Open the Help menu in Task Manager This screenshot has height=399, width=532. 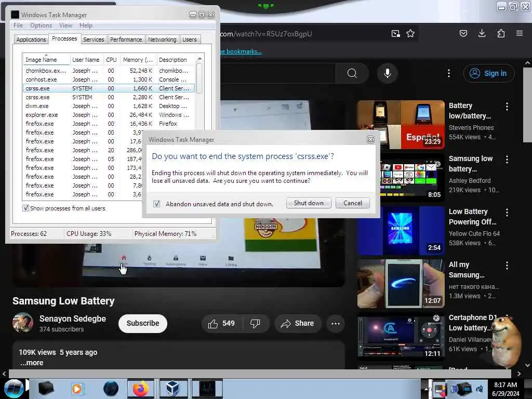coord(86,25)
